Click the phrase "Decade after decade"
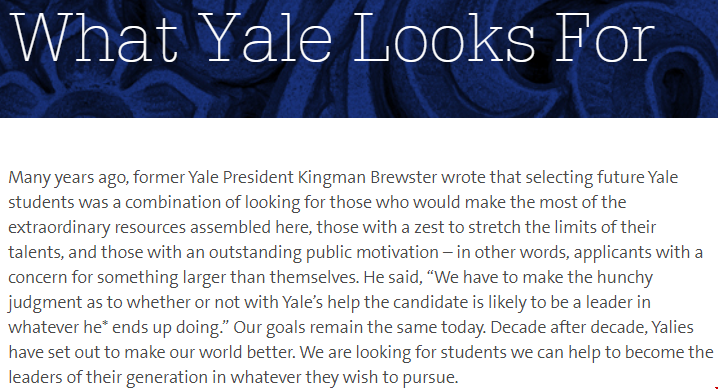 point(568,328)
